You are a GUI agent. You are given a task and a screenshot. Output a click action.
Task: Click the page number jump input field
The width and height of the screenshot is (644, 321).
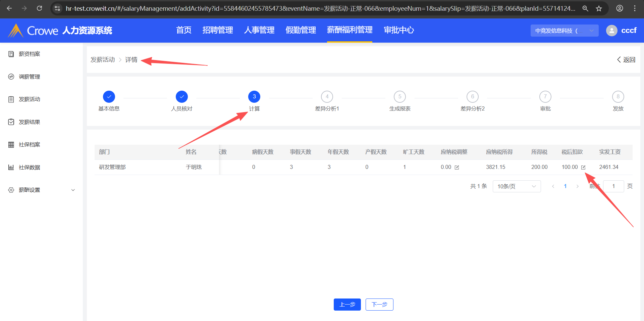[613, 186]
